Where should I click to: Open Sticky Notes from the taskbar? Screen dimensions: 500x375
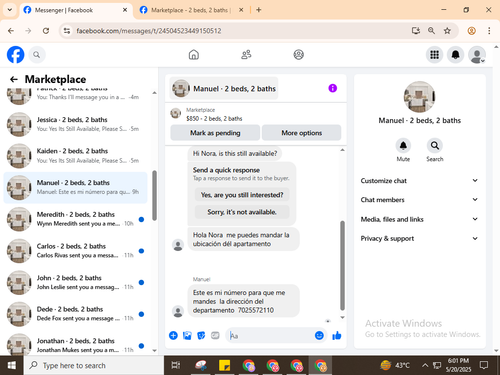pyautogui.click(x=224, y=365)
